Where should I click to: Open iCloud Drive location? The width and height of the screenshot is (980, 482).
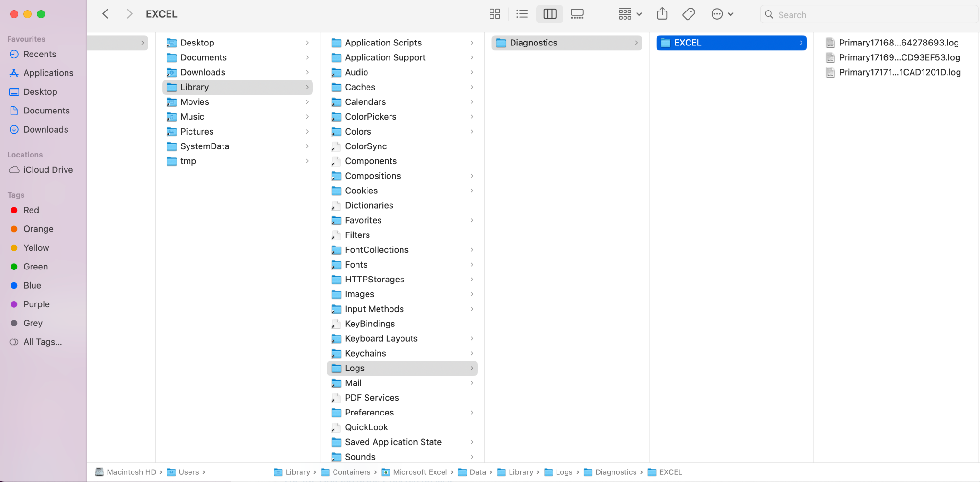[48, 169]
